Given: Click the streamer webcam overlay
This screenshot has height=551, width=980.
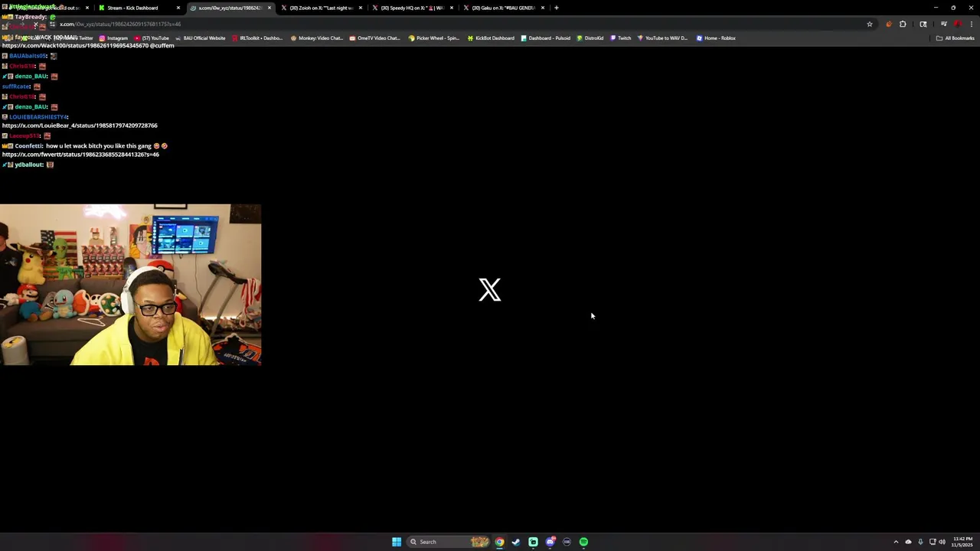Looking at the screenshot, I should click(x=130, y=285).
